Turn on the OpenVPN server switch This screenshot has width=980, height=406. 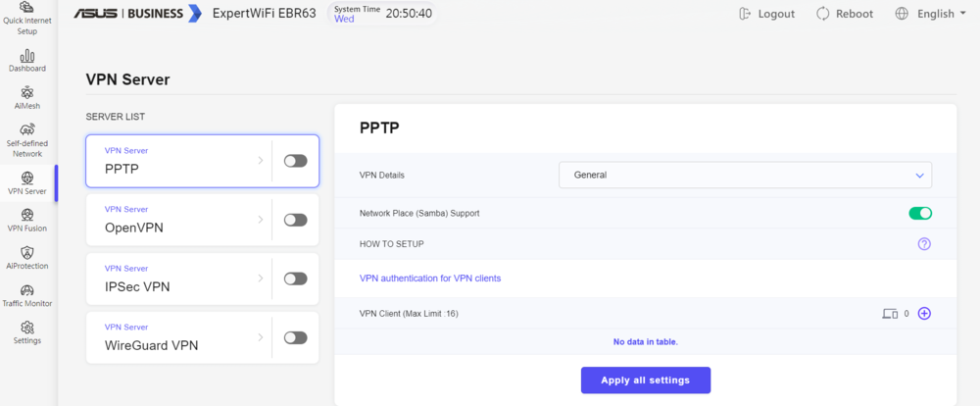[x=296, y=220]
